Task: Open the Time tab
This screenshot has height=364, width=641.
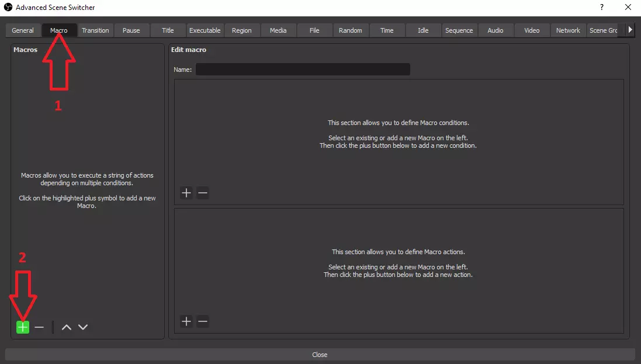Action: click(x=387, y=30)
